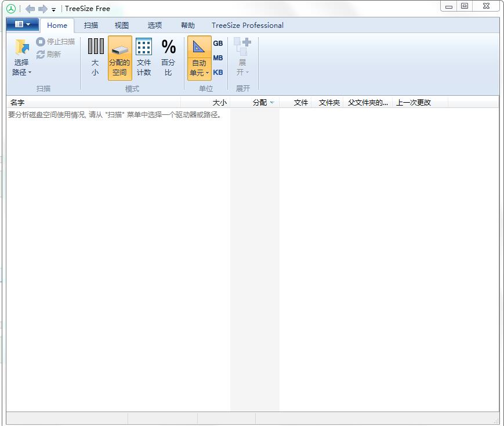Image resolution: width=504 pixels, height=426 pixels.
Task: Select Percent (百分比) mode
Action: pos(168,57)
